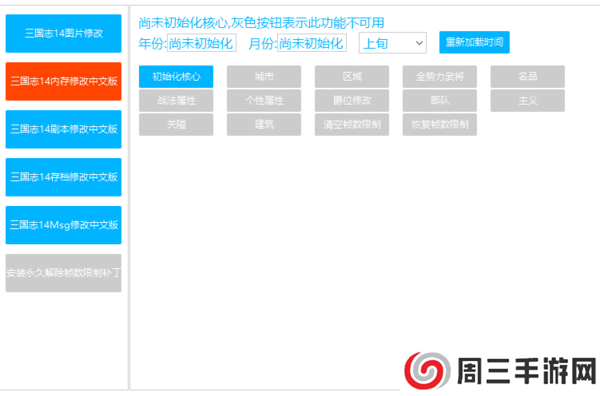Click 安装永久解除帧数限制补丁 button
Screen dimensions: 600x396
click(64, 273)
